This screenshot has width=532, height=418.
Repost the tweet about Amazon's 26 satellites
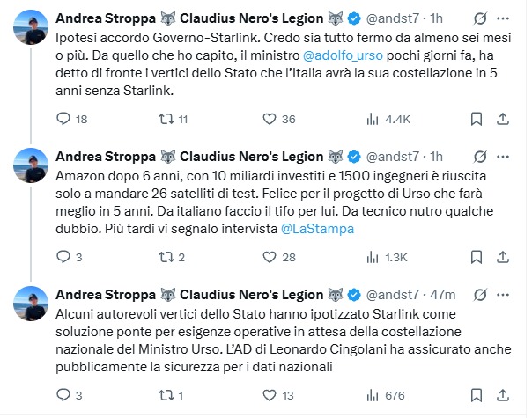tap(166, 257)
